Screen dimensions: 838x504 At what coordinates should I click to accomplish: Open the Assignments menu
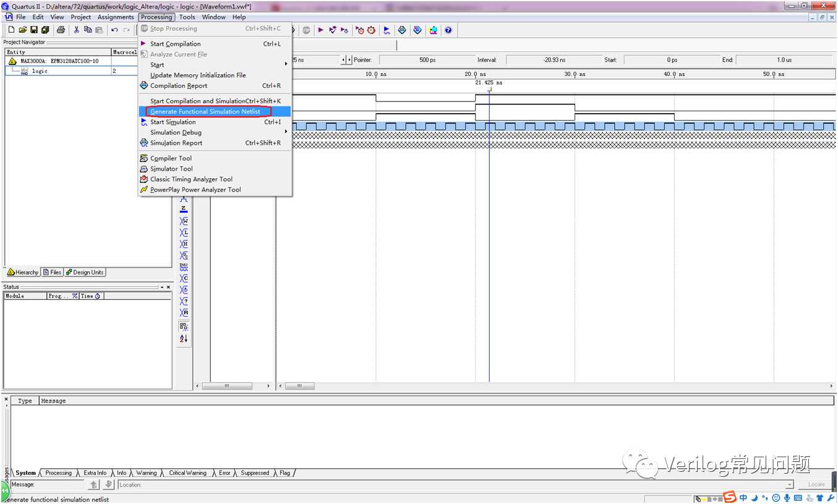(116, 17)
